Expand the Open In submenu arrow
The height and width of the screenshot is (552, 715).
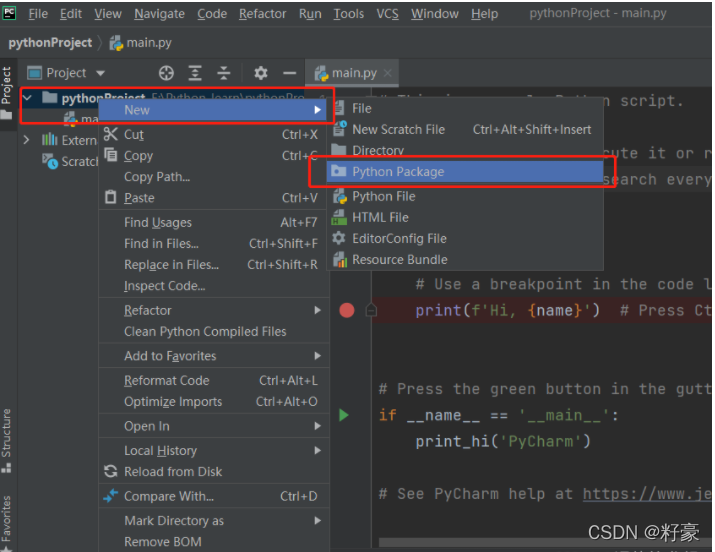point(317,426)
